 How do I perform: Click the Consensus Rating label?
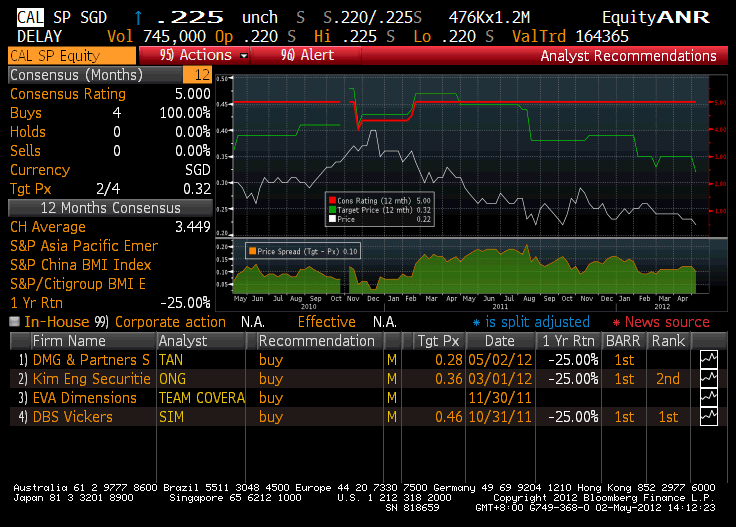68,94
